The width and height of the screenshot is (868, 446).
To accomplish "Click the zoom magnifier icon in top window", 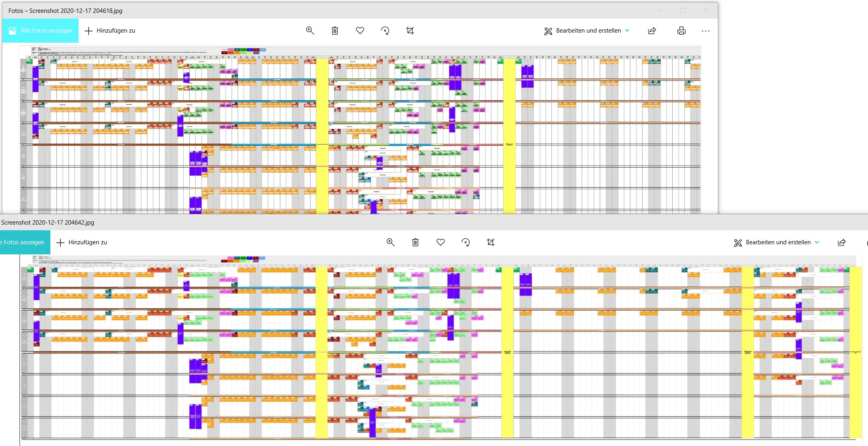I will pyautogui.click(x=310, y=31).
